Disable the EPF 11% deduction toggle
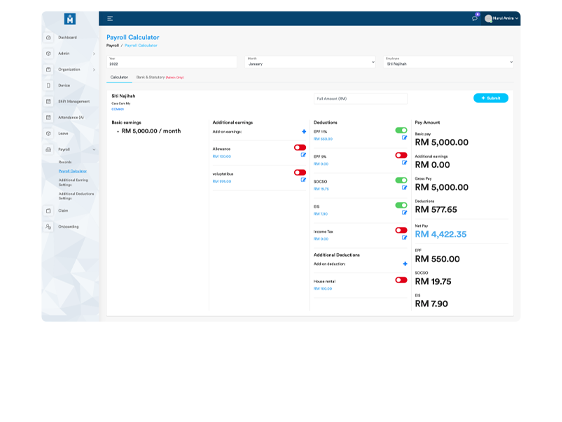This screenshot has width=562, height=422. pyautogui.click(x=401, y=130)
